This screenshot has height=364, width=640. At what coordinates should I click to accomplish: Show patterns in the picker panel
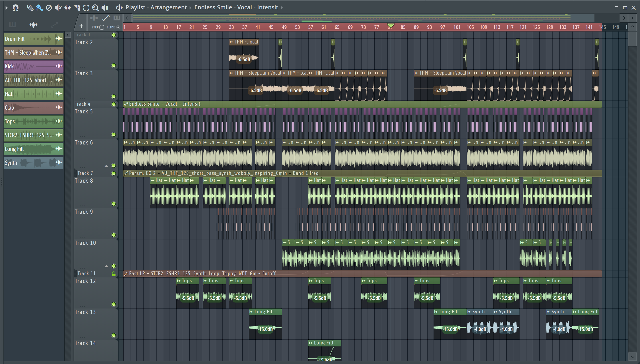point(12,25)
